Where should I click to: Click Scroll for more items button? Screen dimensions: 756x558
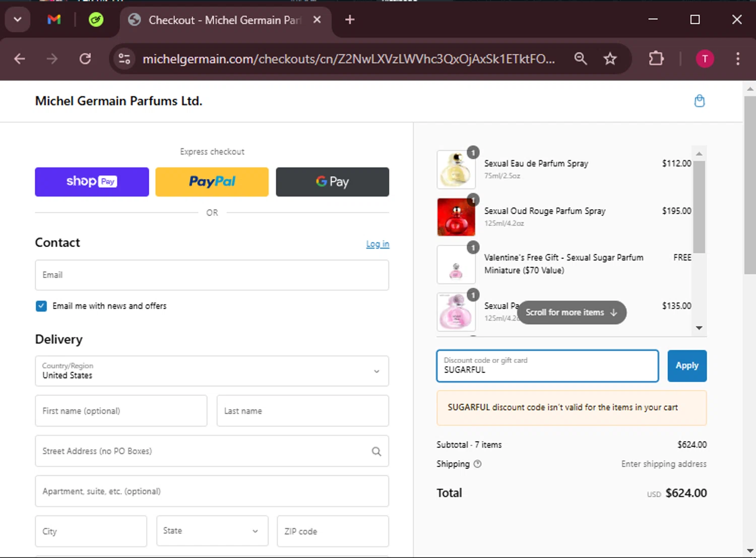tap(572, 313)
